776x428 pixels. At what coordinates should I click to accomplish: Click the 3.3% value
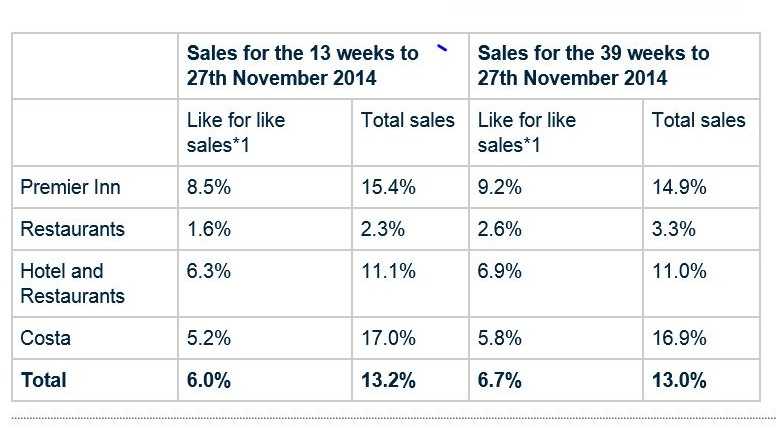tap(673, 229)
